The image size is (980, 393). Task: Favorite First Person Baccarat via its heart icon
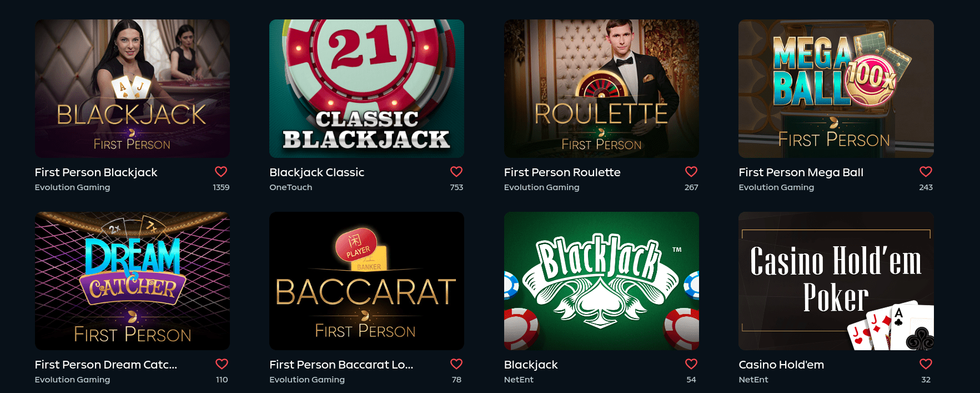[457, 364]
